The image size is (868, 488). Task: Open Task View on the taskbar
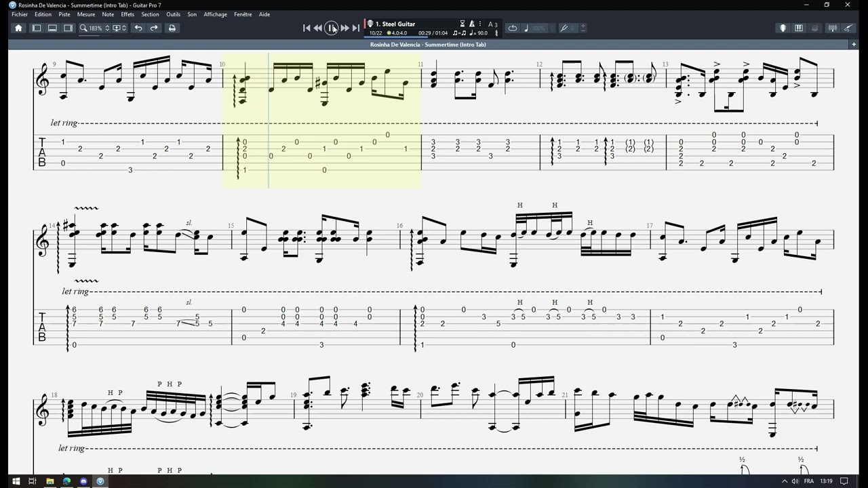point(32,481)
